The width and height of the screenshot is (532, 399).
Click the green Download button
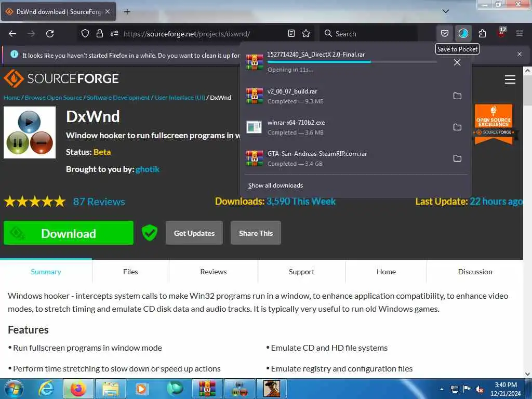click(x=69, y=233)
